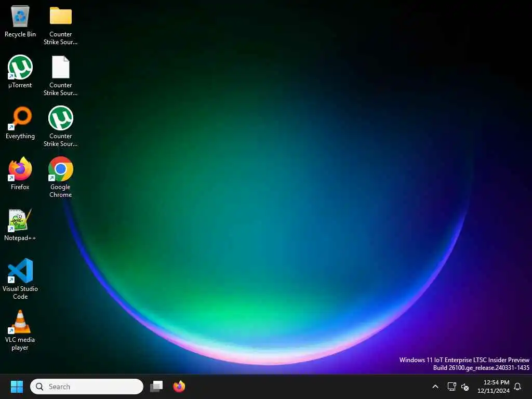Open the network status tray icon
Screen dimensions: 532x399
coord(451,387)
